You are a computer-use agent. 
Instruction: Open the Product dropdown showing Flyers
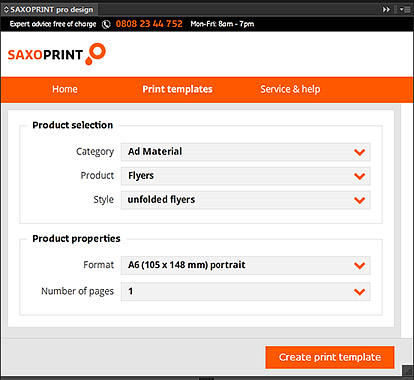coord(246,176)
